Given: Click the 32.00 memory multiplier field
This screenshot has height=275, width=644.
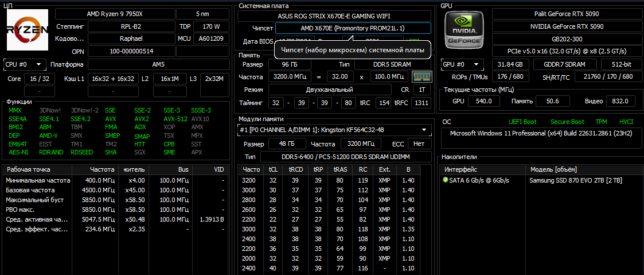Looking at the screenshot, I should (x=341, y=77).
